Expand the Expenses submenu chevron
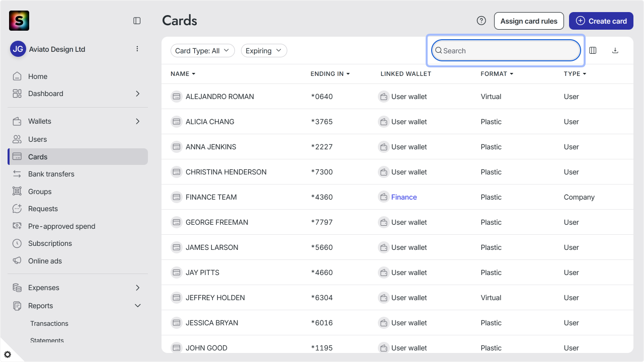 [138, 288]
